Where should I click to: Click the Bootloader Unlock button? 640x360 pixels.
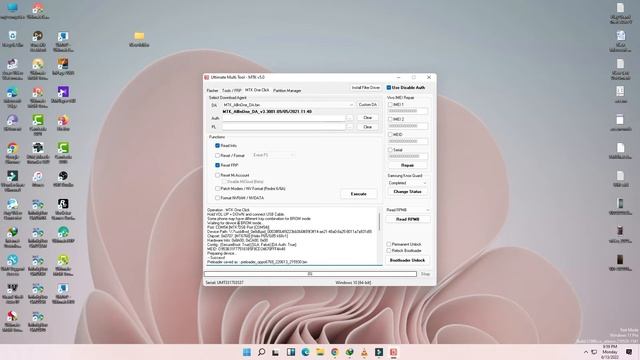407,260
